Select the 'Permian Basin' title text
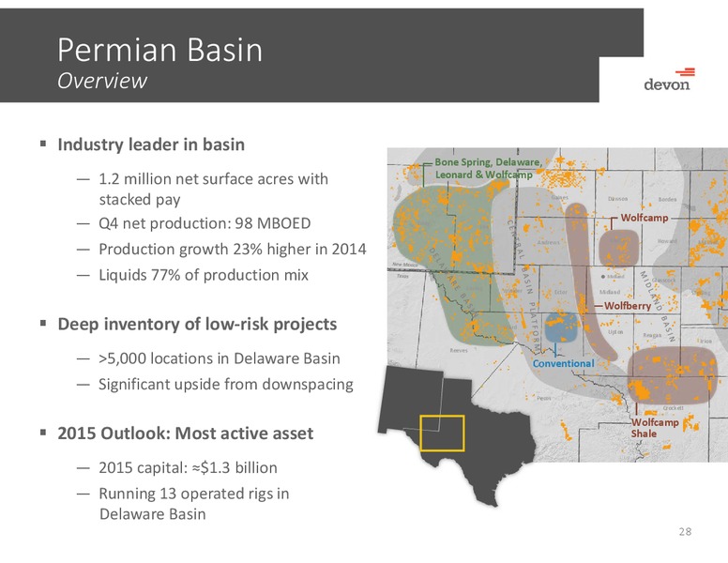This screenshot has height=563, width=728. coord(159,50)
